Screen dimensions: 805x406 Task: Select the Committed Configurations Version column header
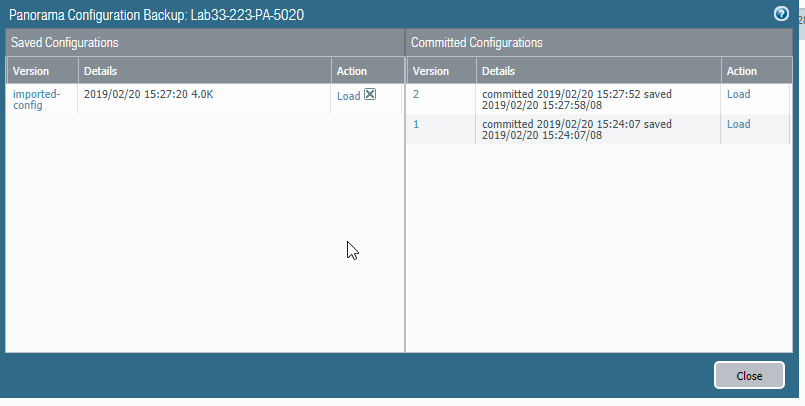click(441, 71)
